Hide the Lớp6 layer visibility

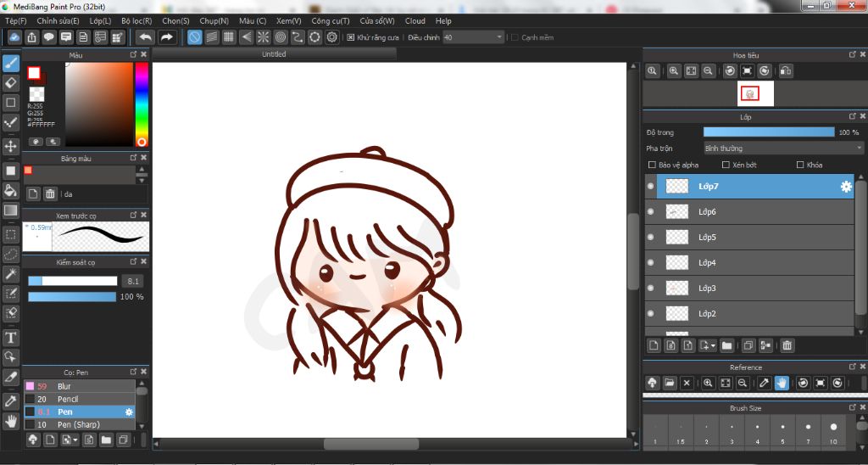tap(650, 212)
